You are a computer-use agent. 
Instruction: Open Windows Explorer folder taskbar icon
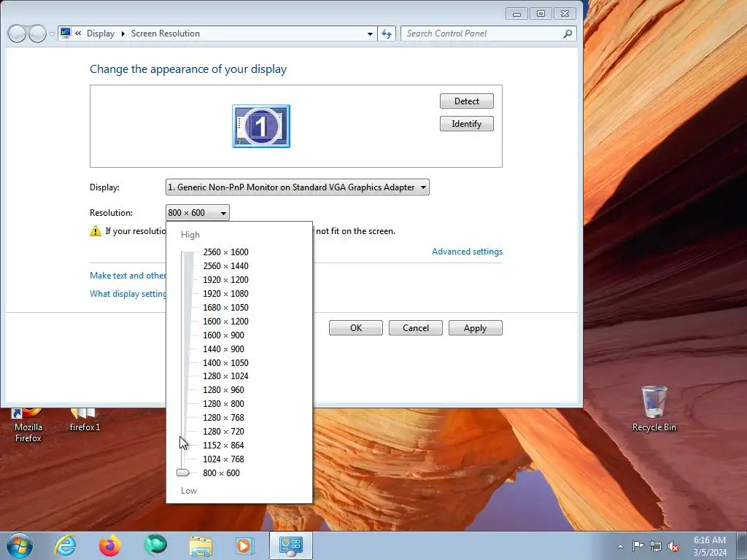click(x=201, y=545)
